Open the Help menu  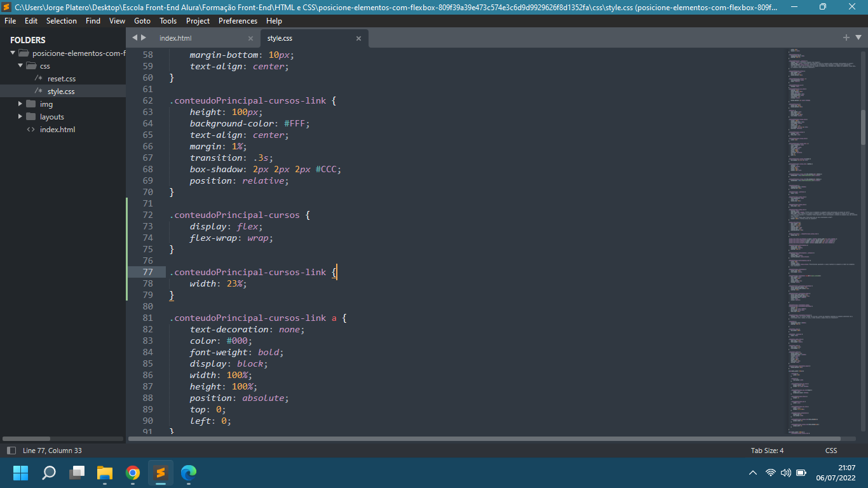coord(274,21)
